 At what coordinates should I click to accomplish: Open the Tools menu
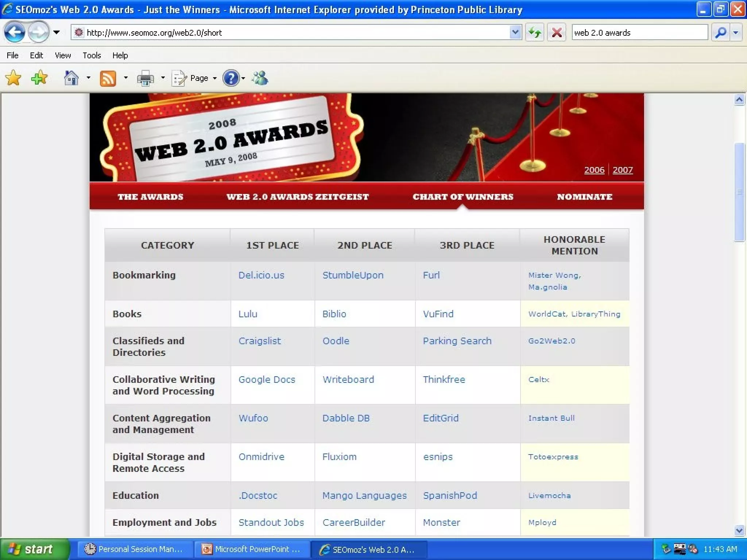92,55
